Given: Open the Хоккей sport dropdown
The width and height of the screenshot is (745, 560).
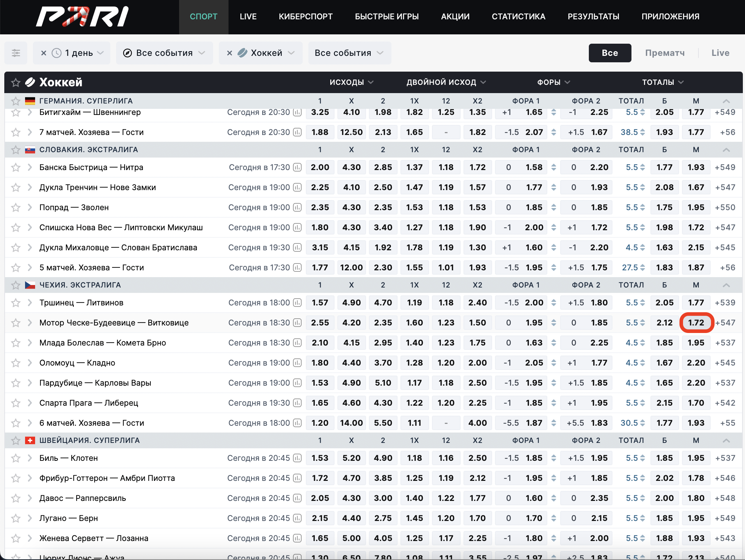Looking at the screenshot, I should (267, 53).
